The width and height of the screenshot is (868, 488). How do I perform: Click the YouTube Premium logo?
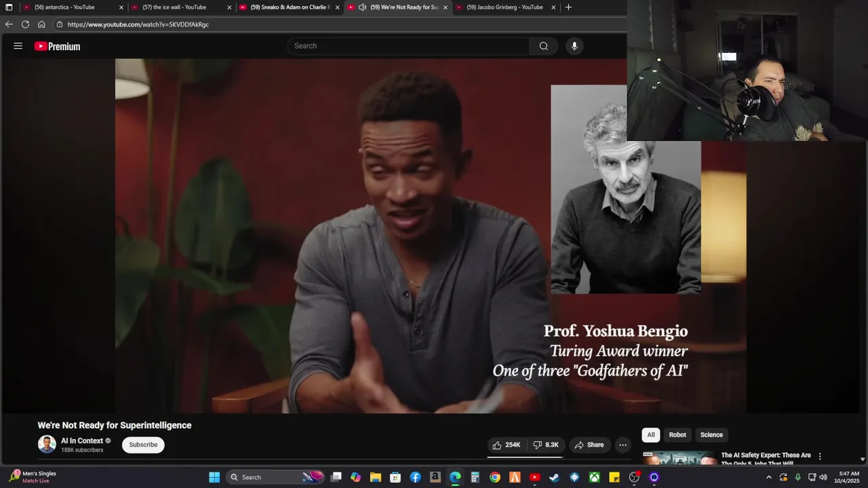coord(58,46)
